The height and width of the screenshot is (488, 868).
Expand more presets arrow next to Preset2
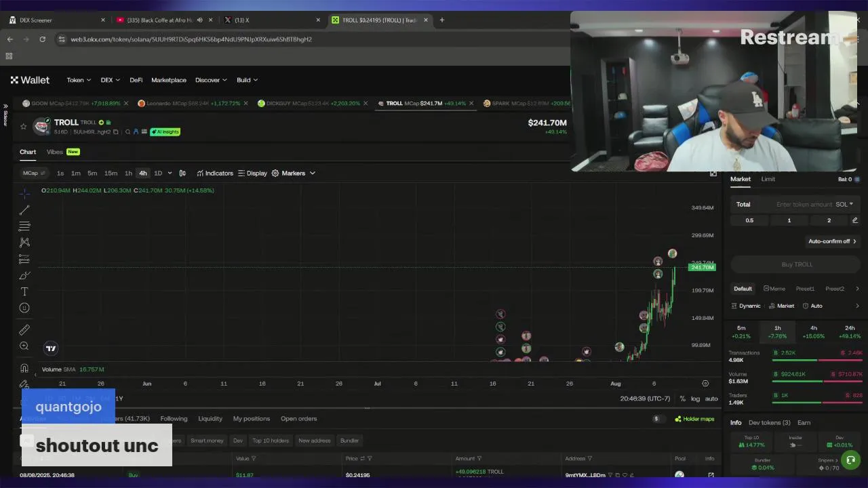[x=857, y=289]
